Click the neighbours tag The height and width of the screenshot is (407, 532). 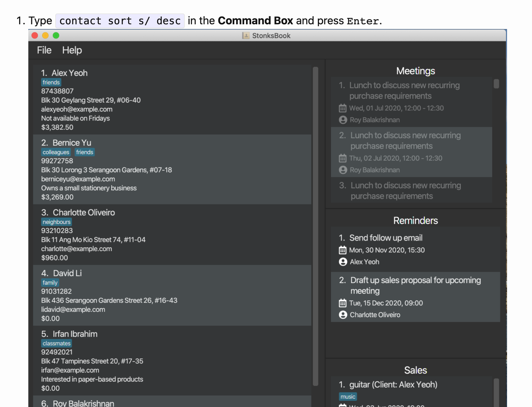pyautogui.click(x=57, y=222)
